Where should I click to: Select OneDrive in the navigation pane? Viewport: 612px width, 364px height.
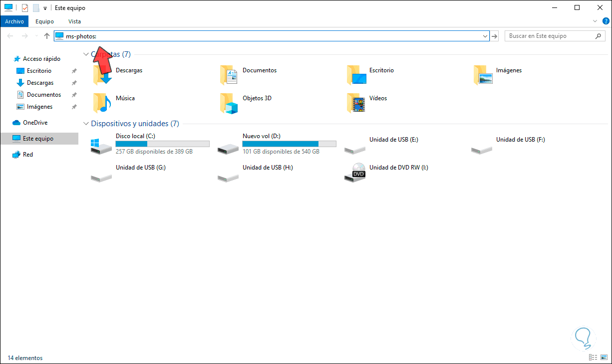(x=35, y=123)
